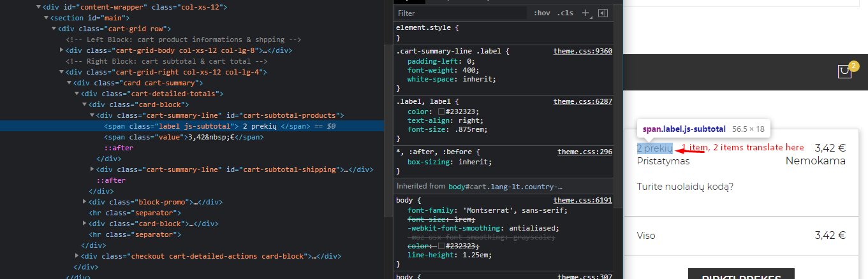Select the highlighted '2 prekių' label on page
The width and height of the screenshot is (868, 279).
click(x=654, y=148)
